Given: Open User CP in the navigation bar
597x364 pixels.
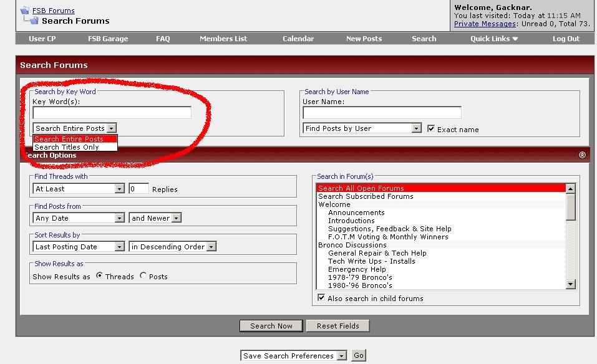Looking at the screenshot, I should [42, 39].
